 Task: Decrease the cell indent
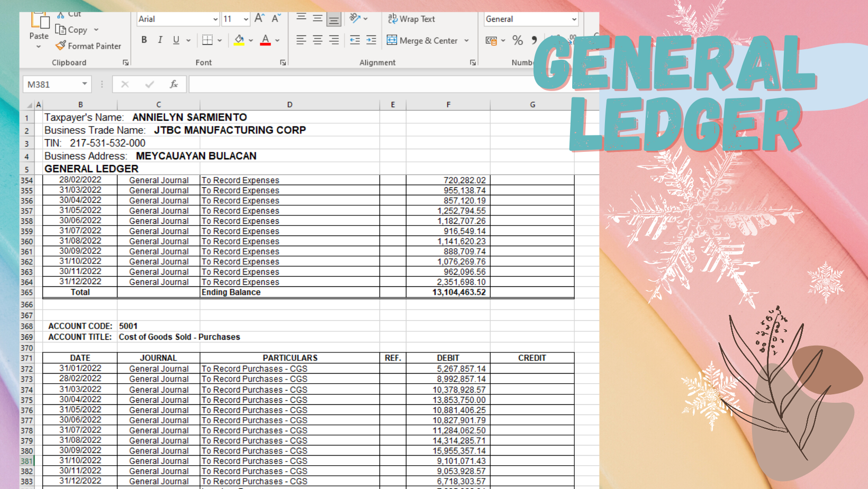click(355, 40)
